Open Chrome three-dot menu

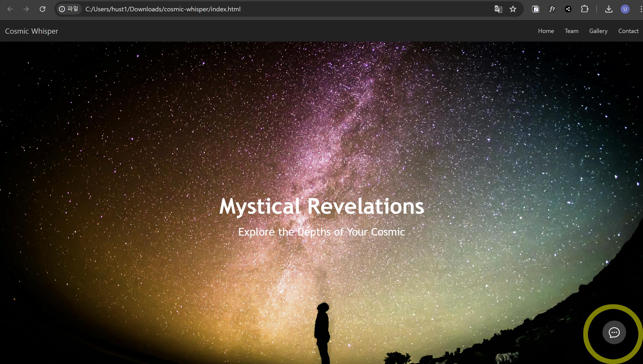(x=641, y=9)
